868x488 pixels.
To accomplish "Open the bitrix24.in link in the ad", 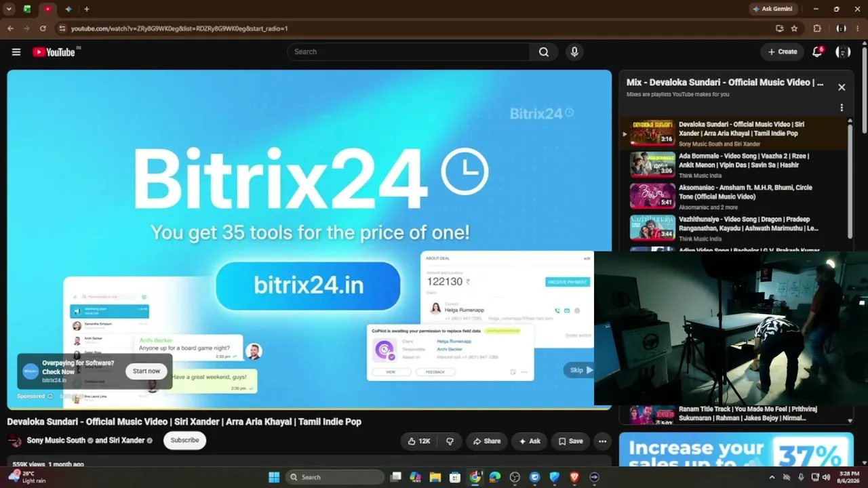I will pos(309,285).
